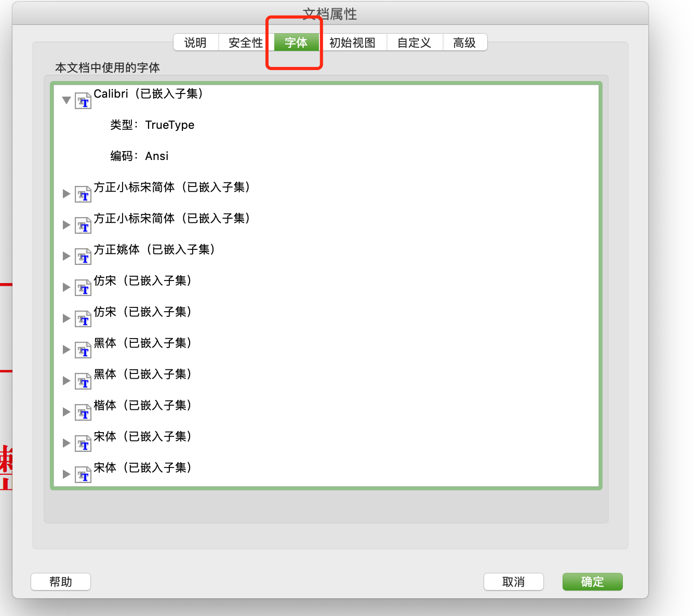Click the 帮助 button
The image size is (694, 616).
tap(61, 582)
